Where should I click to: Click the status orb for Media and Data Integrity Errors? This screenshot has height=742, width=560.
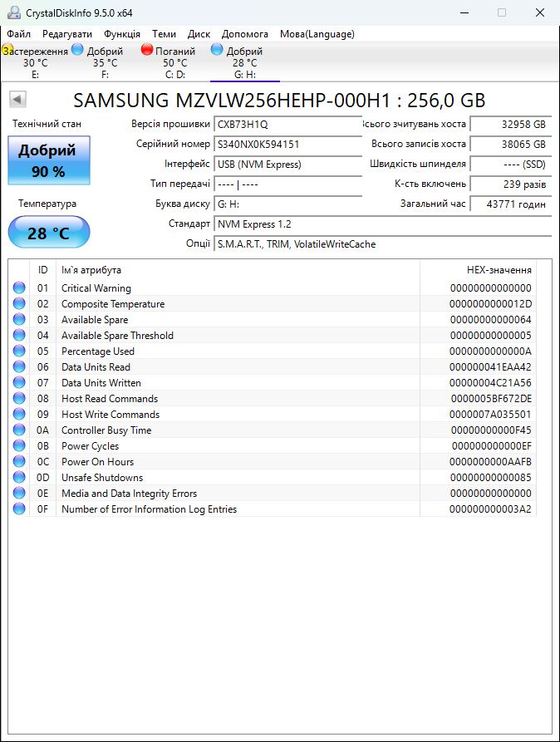(19, 493)
